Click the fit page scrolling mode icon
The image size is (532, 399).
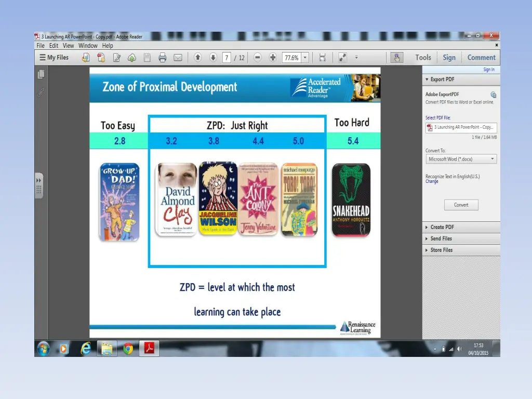coord(322,58)
